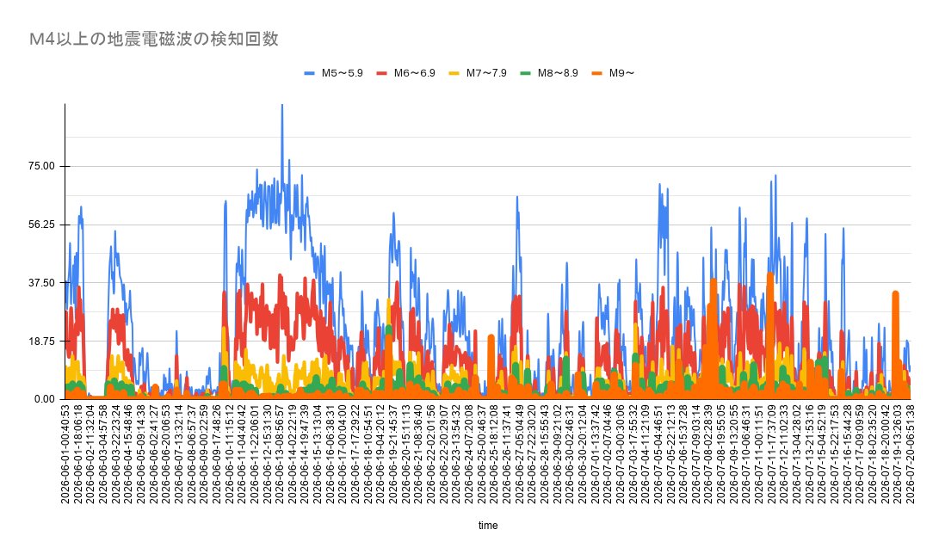Click x-axis label 2026-06-09-17:48:26
Viewport: 939px width, 560px height.
point(216,454)
